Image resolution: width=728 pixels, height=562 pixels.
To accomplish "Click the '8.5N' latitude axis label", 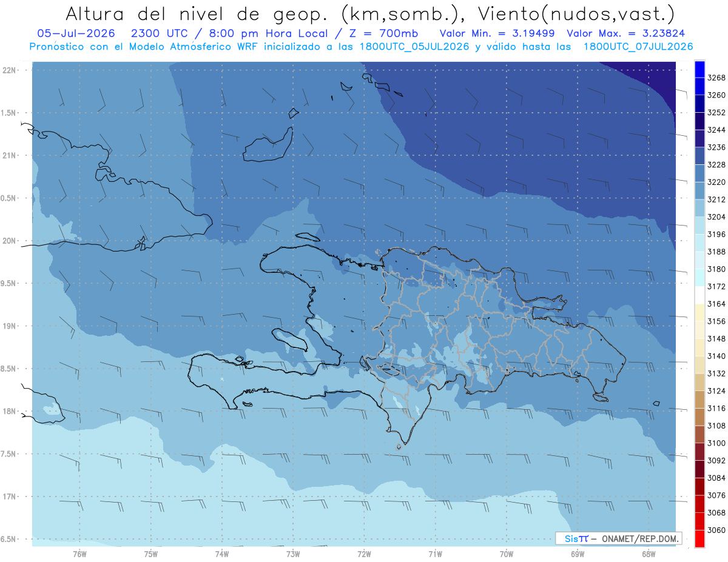I will click(x=8, y=369).
